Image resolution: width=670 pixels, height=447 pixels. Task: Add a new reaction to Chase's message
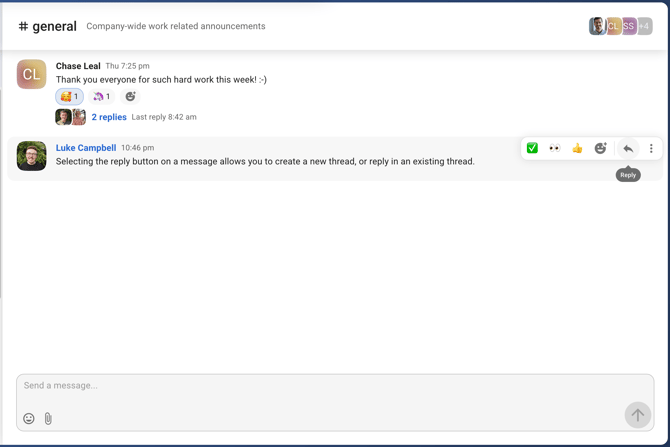click(x=131, y=97)
